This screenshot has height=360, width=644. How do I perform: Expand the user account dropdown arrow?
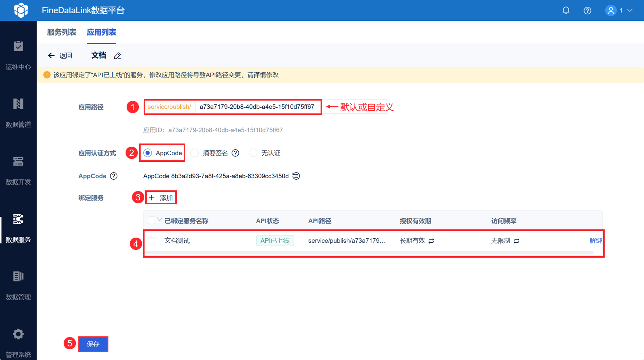coord(630,10)
